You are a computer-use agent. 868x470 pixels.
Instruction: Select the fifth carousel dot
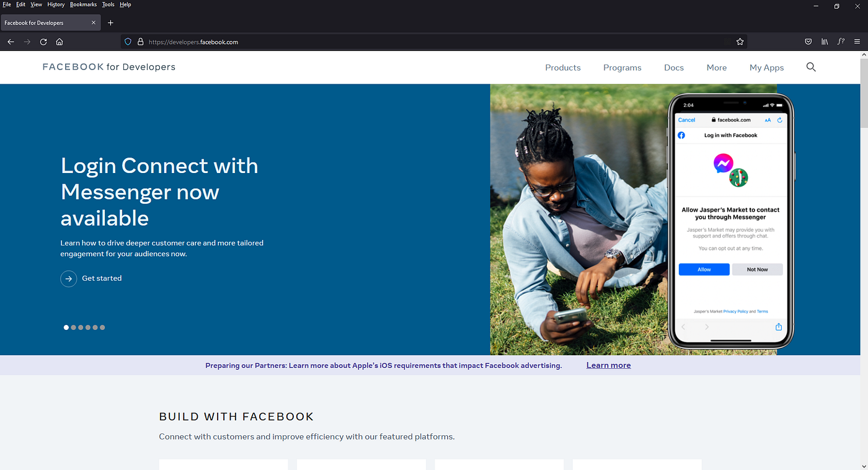[95, 327]
